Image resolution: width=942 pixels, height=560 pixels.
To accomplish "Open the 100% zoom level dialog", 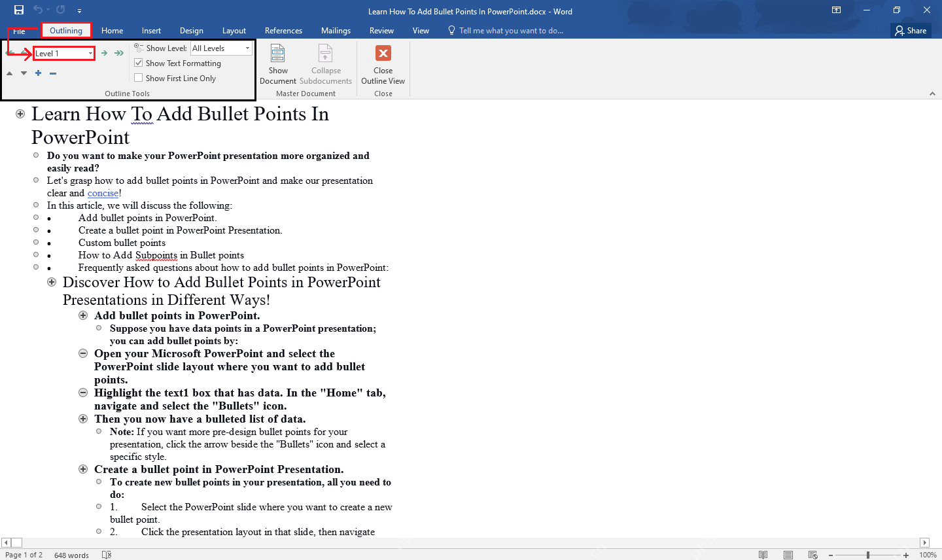I will click(928, 555).
